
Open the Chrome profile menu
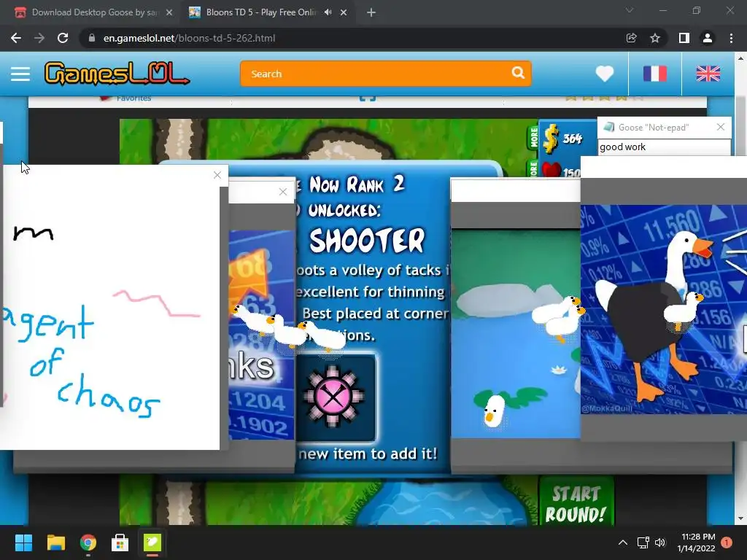[x=708, y=38]
